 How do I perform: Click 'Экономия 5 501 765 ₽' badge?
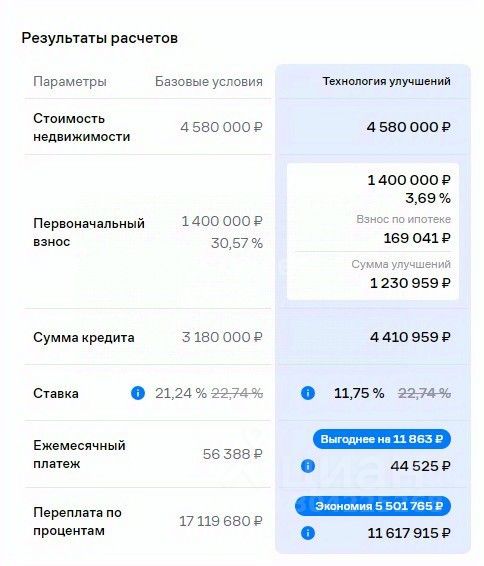pos(373,506)
